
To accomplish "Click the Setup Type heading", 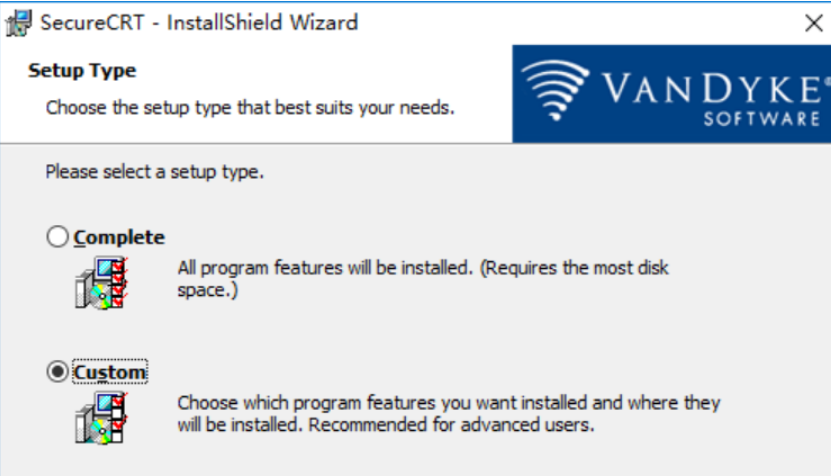I will (x=82, y=71).
